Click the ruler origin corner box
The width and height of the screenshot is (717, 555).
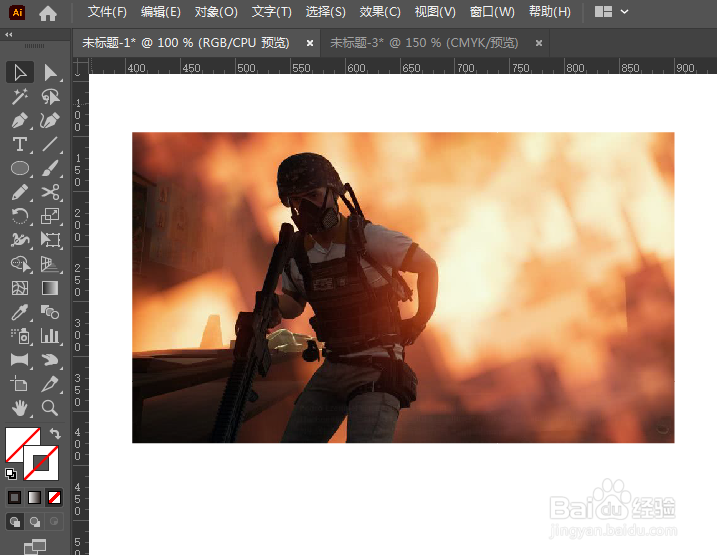(80, 66)
